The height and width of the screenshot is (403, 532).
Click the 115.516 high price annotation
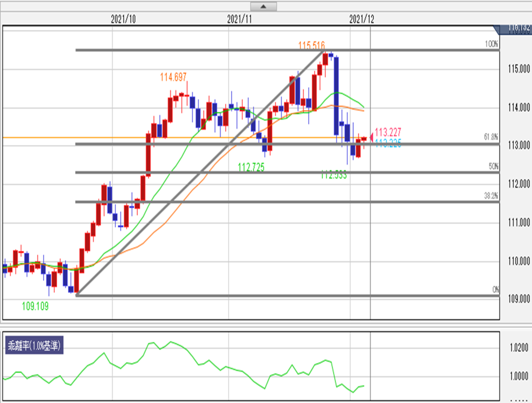[x=312, y=45]
